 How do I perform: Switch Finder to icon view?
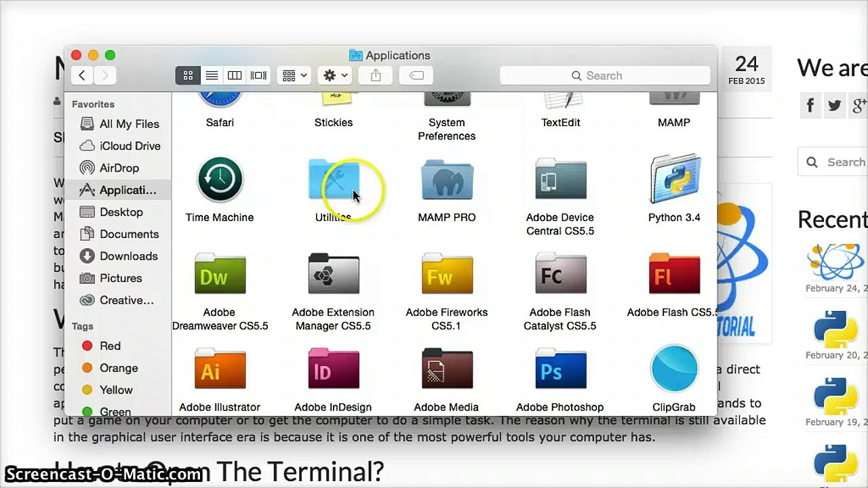click(188, 75)
